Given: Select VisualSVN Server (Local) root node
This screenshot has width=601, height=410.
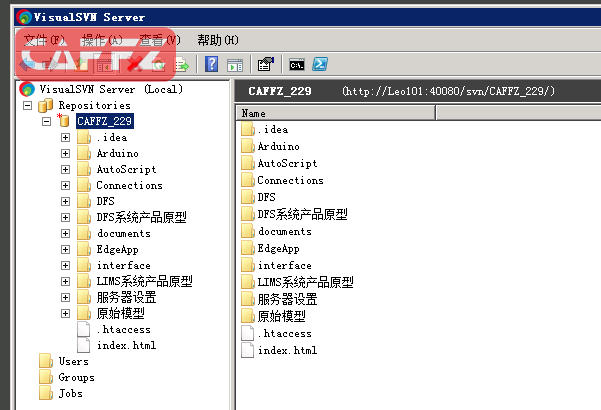Looking at the screenshot, I should [110, 89].
